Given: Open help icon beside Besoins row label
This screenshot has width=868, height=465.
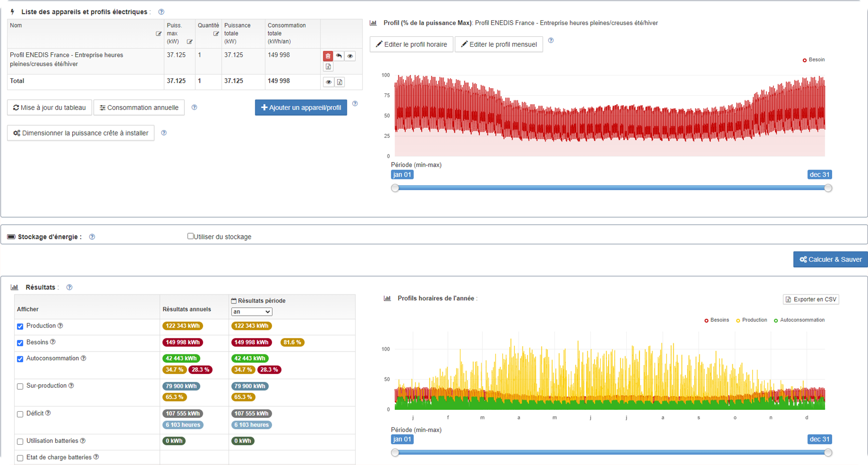Looking at the screenshot, I should coord(53,342).
